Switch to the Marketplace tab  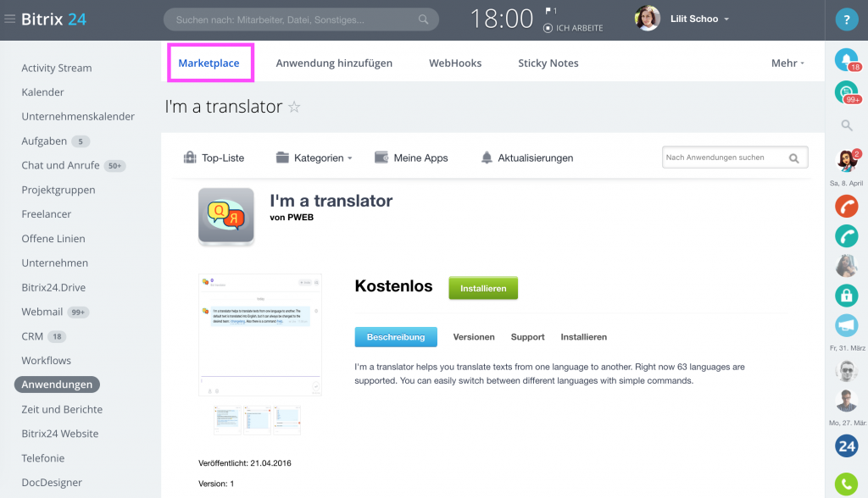coord(209,63)
